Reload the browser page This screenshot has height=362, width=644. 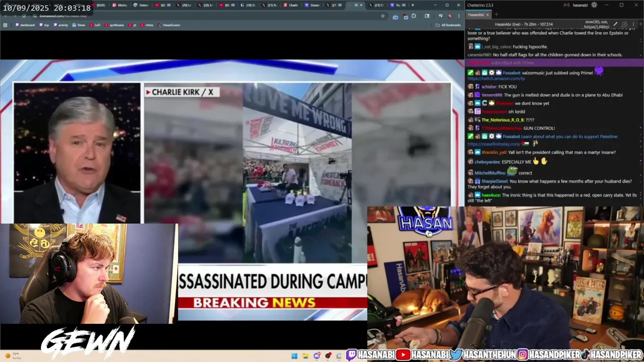tap(23, 16)
